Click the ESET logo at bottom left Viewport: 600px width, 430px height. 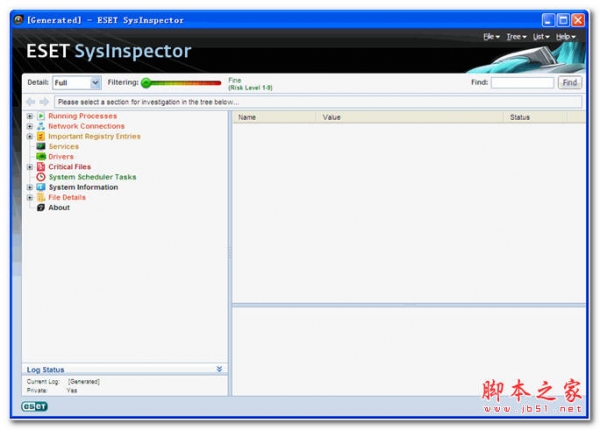point(34,406)
